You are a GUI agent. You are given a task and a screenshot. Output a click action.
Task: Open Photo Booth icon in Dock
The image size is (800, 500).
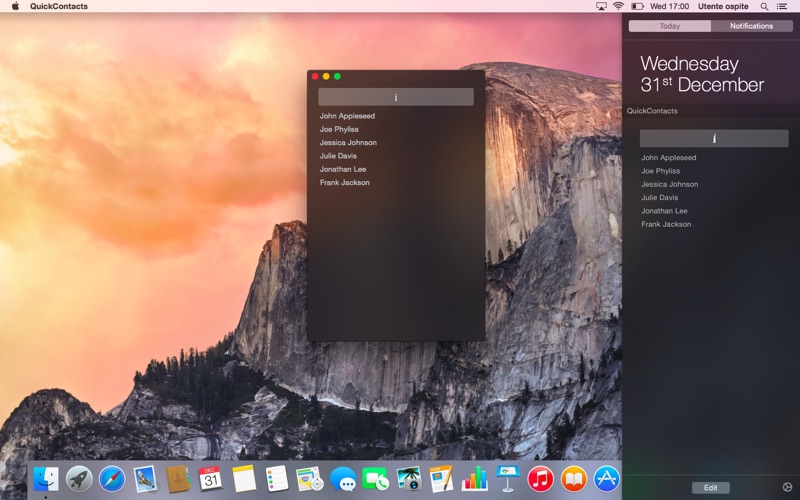(409, 479)
